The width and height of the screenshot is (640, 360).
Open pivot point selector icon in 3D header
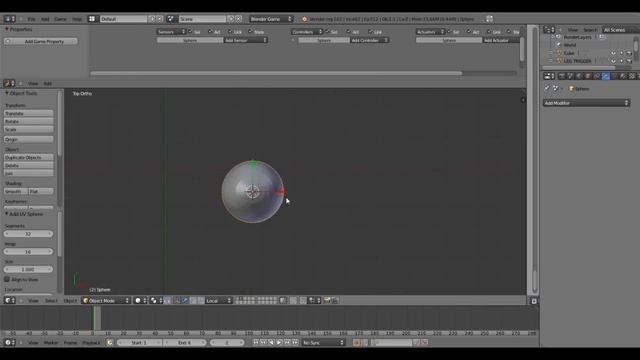point(156,300)
